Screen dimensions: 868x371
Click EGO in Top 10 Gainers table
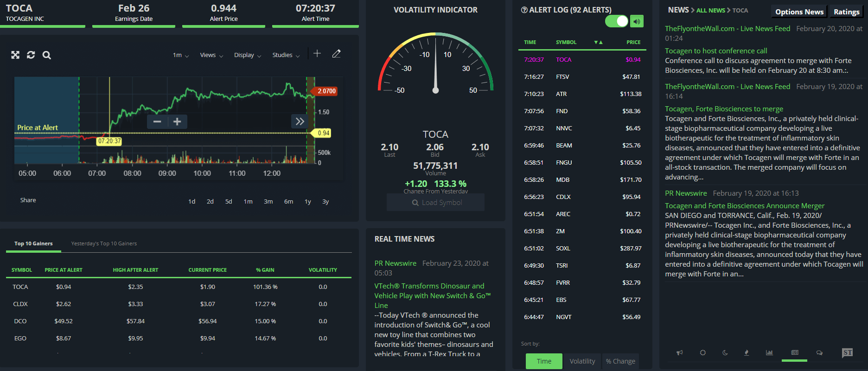coord(20,338)
